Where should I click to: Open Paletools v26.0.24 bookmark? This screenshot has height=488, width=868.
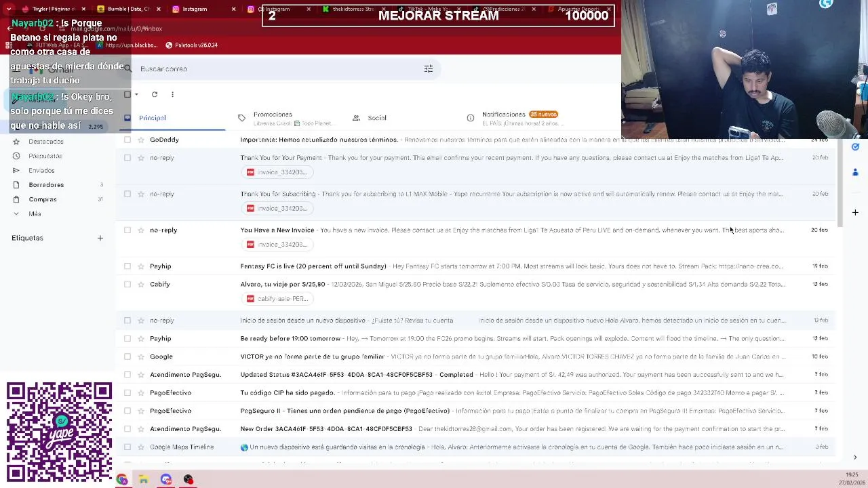pos(191,45)
